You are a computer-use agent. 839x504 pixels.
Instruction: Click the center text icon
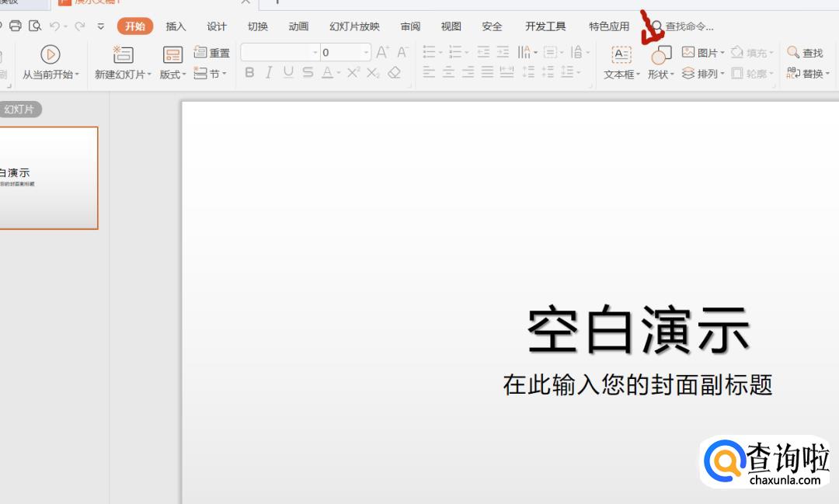448,72
